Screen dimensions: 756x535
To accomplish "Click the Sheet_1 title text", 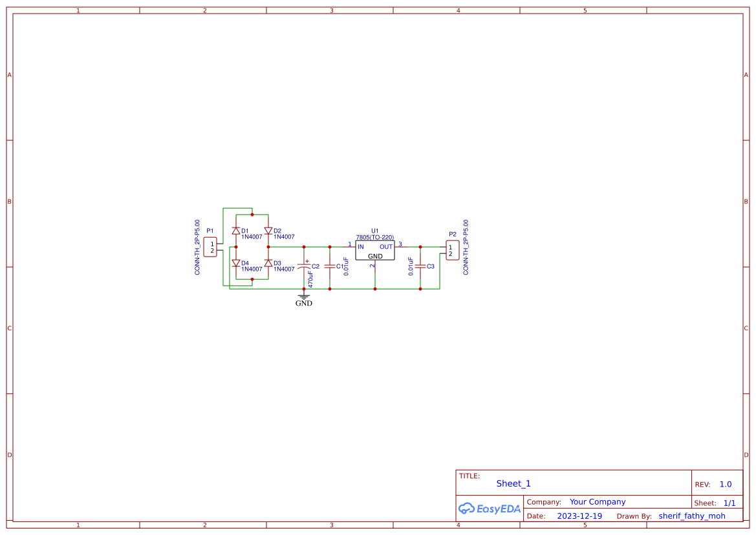I will click(x=512, y=483).
